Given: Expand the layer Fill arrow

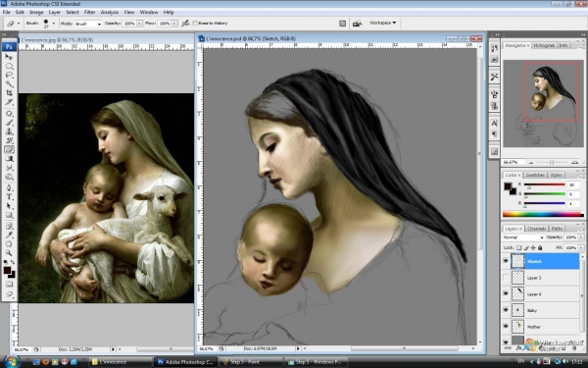Looking at the screenshot, I should click(581, 248).
